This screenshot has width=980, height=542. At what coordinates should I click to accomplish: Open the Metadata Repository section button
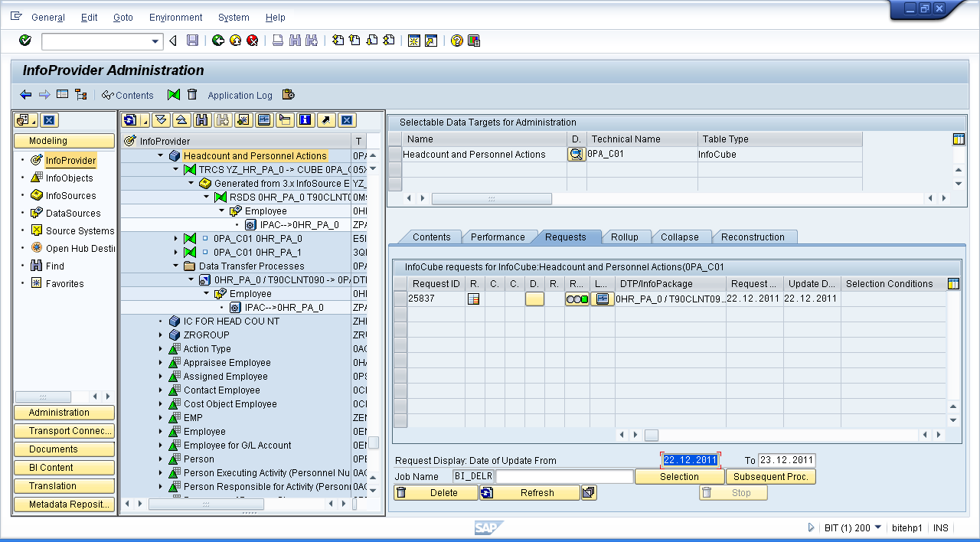click(64, 504)
